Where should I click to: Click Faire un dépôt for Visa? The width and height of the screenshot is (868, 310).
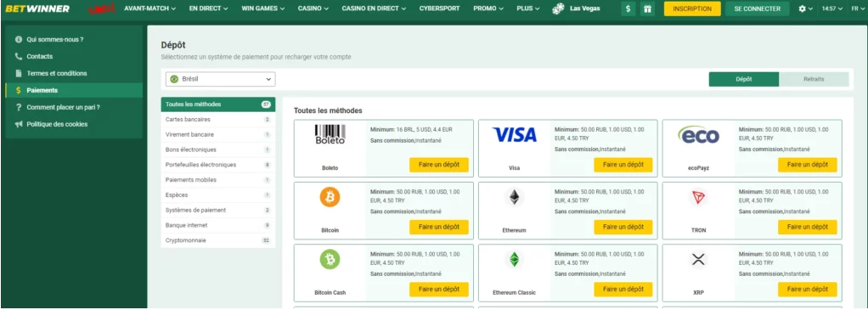click(623, 165)
